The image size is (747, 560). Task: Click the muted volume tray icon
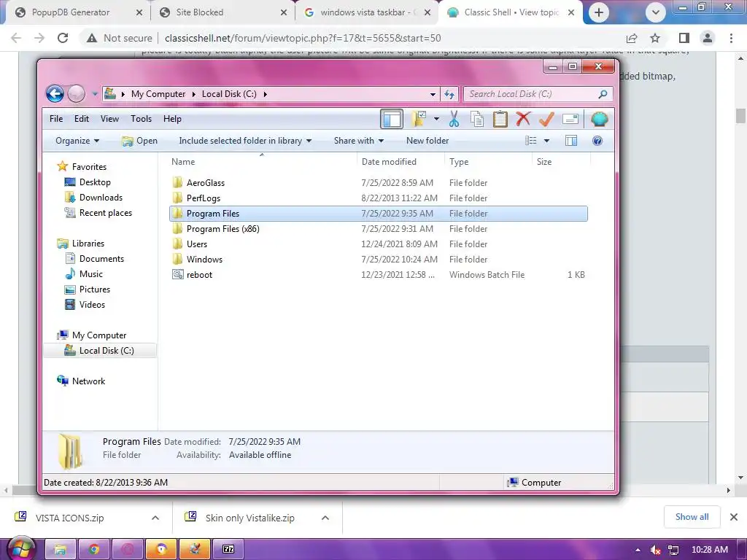[x=656, y=550]
